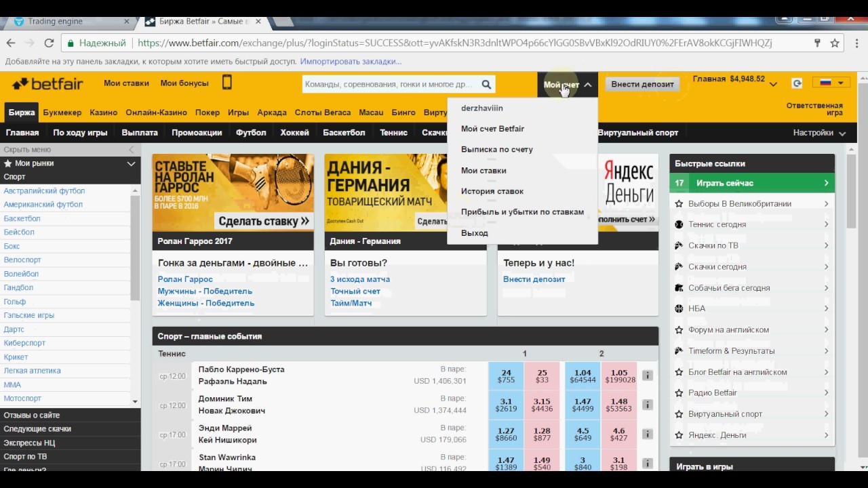Click info icon for Thiem–Djokovic match
Image resolution: width=868 pixels, height=488 pixels.
tap(648, 405)
